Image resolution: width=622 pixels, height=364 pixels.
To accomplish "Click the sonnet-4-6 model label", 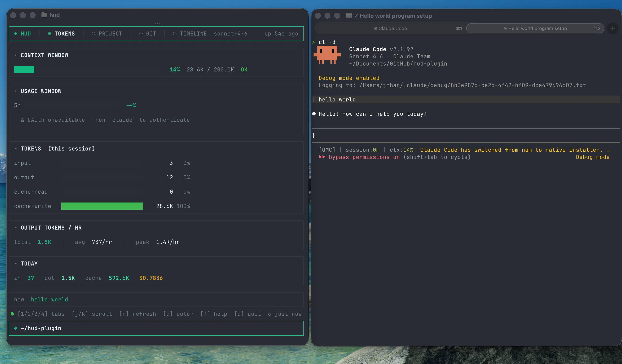I will tap(231, 34).
